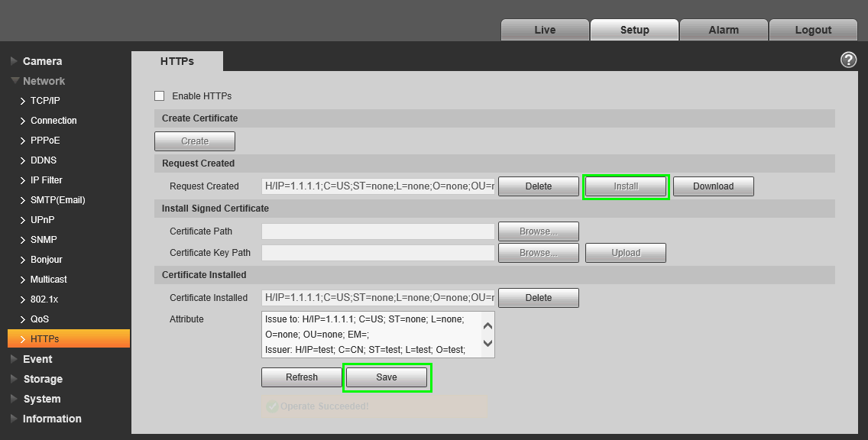
Task: Click the Upload button
Action: 626,253
